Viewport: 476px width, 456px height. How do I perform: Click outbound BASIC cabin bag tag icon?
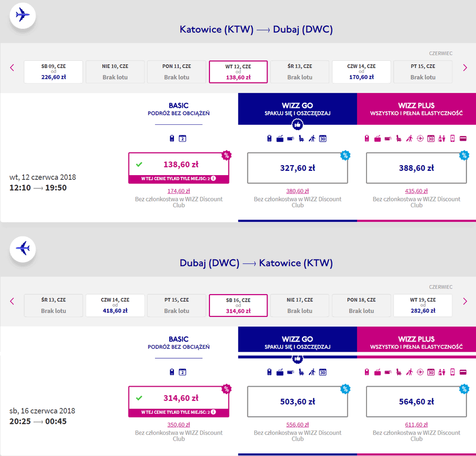click(x=172, y=139)
